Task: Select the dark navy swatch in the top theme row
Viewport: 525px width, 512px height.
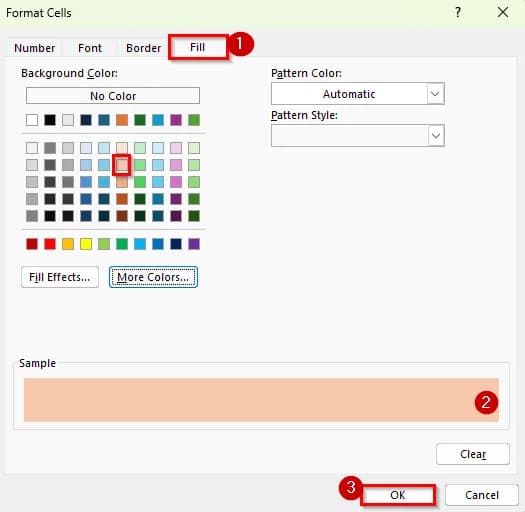Action: click(86, 120)
